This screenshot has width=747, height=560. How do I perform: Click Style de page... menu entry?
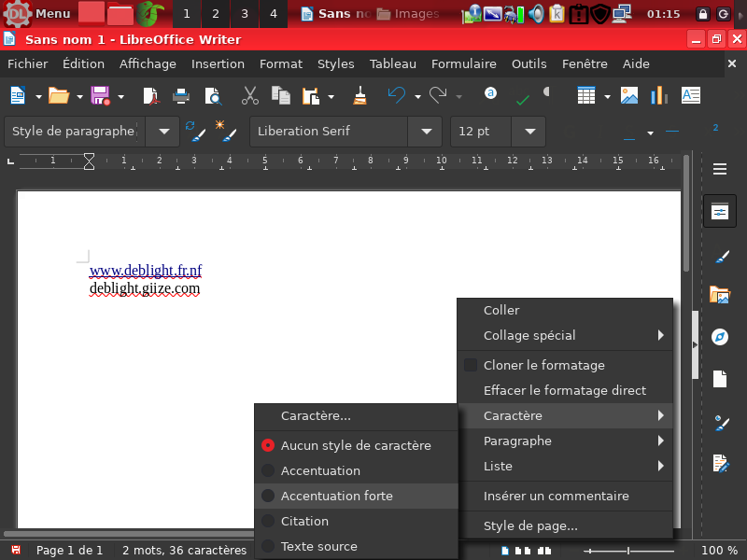tap(530, 525)
